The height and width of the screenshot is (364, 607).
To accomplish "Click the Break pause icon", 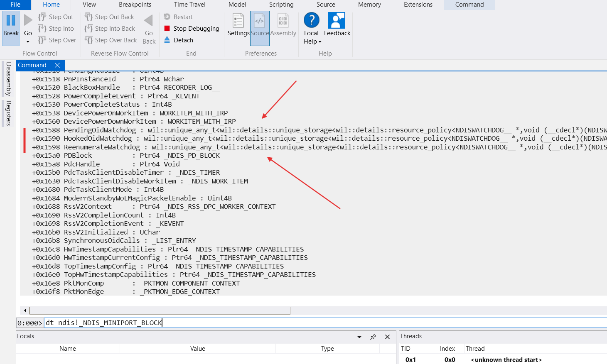I will [x=11, y=20].
